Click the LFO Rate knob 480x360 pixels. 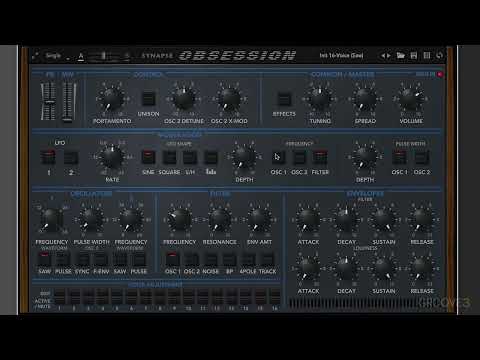[112, 157]
